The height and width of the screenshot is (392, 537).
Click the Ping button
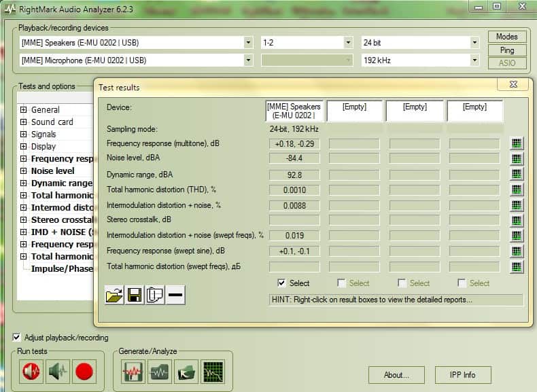click(x=507, y=50)
